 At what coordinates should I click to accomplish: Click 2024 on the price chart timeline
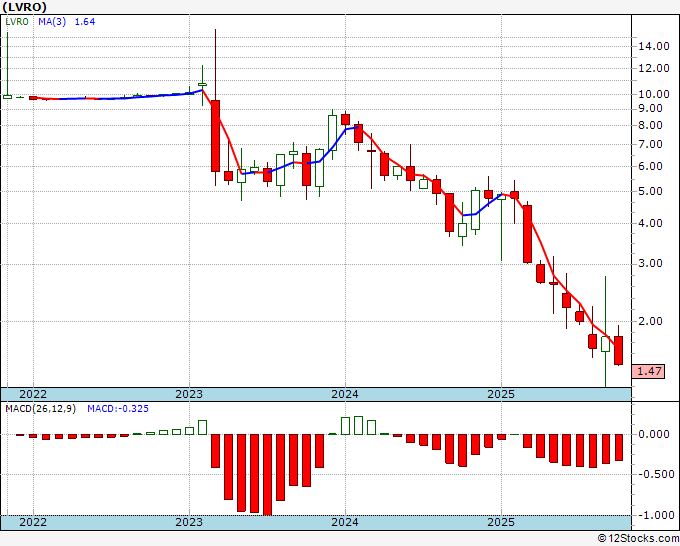tap(345, 394)
